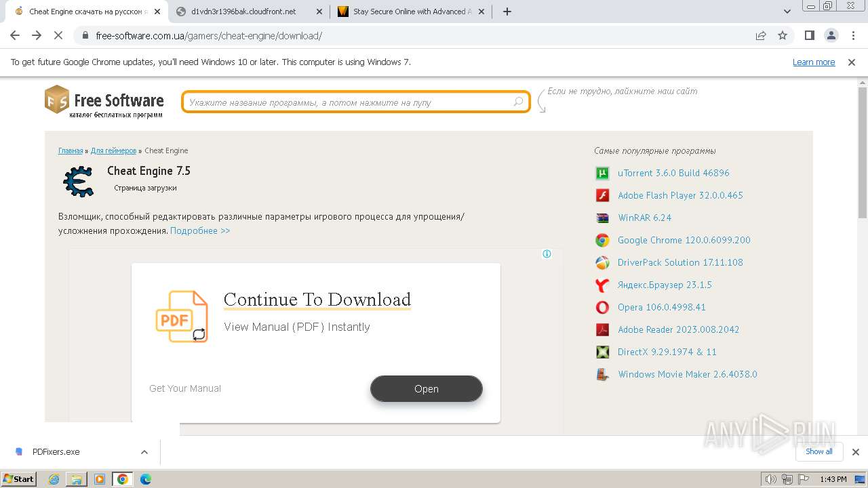Open a new tab with plus button

point(507,12)
